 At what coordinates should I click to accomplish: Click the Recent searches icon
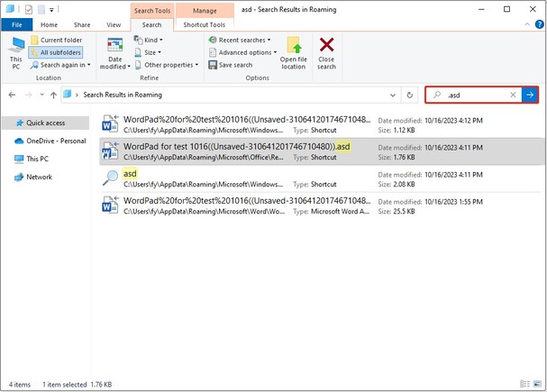(x=213, y=40)
